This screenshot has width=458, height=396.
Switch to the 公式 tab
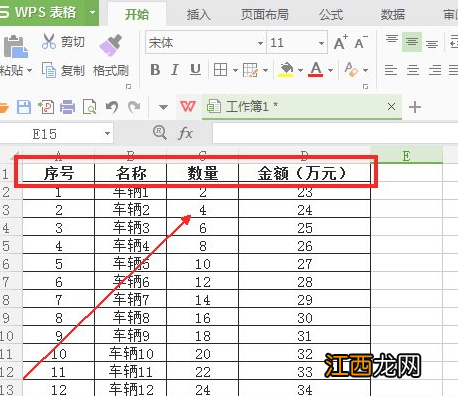(331, 15)
